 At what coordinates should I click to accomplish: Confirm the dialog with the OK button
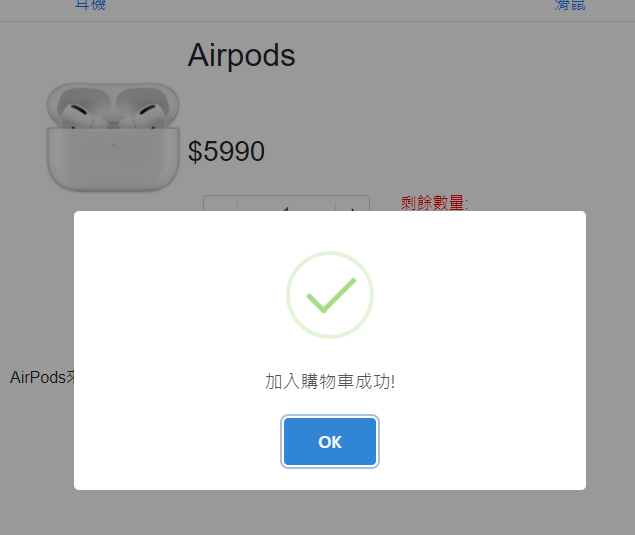coord(330,441)
